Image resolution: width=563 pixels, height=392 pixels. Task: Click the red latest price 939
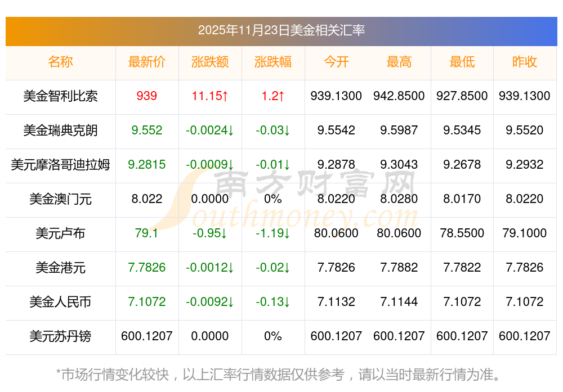[147, 96]
